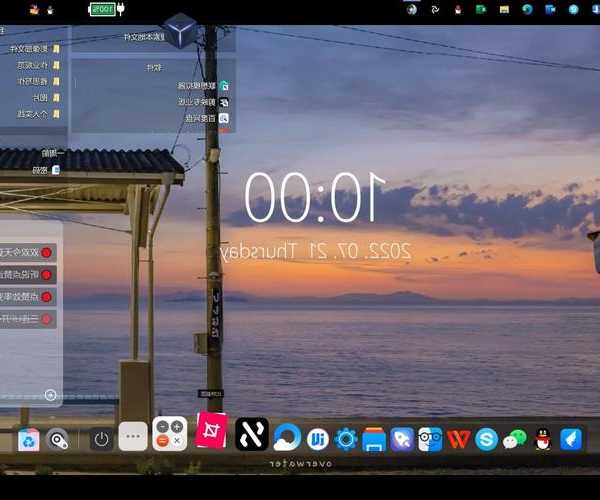Open the 3D cube icon at top
This screenshot has height=500, width=600.
tap(180, 30)
